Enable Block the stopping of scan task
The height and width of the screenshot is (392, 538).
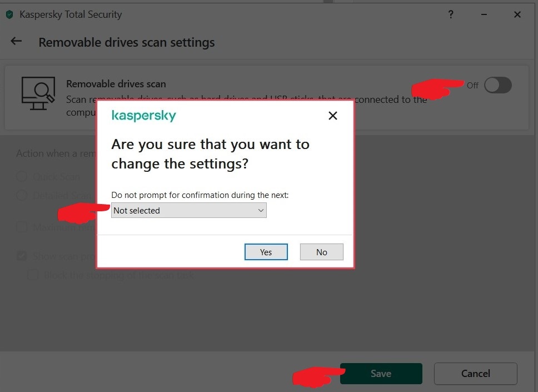33,275
